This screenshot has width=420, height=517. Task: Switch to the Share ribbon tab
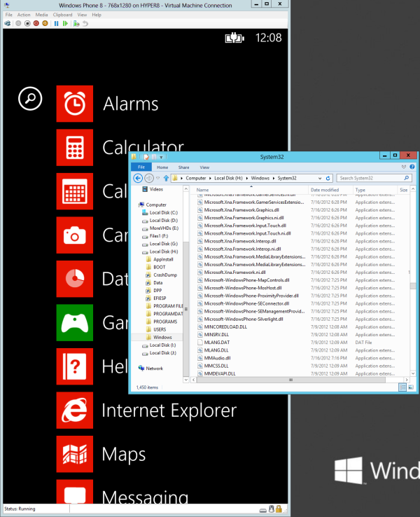[184, 167]
